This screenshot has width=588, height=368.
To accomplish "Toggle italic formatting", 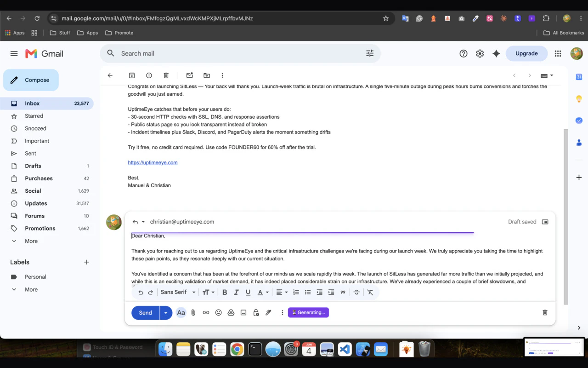I will (237, 293).
